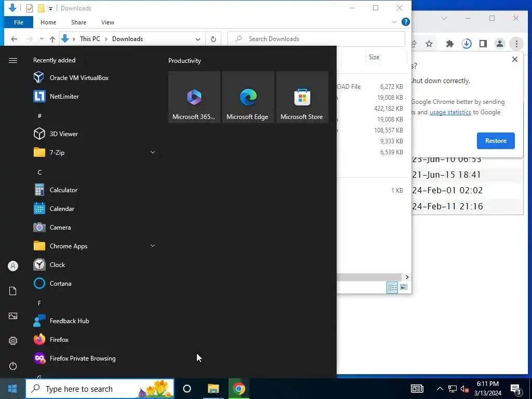Click the Windows Start button
This screenshot has width=532, height=399.
pos(12,389)
